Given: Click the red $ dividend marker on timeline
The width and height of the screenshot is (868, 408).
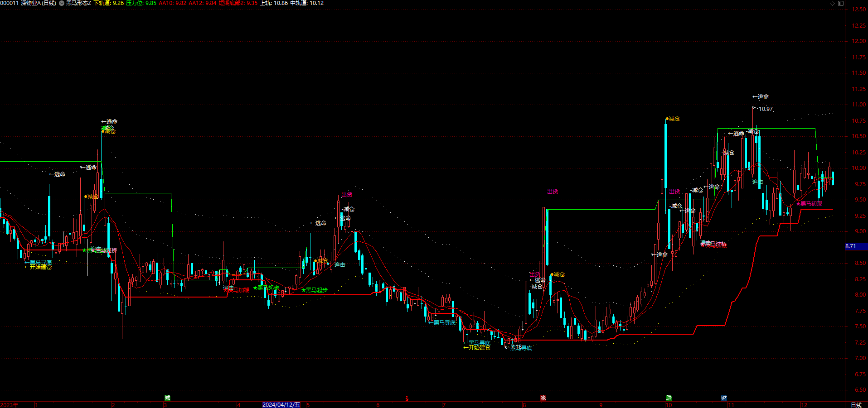Looking at the screenshot, I should pos(407,398).
